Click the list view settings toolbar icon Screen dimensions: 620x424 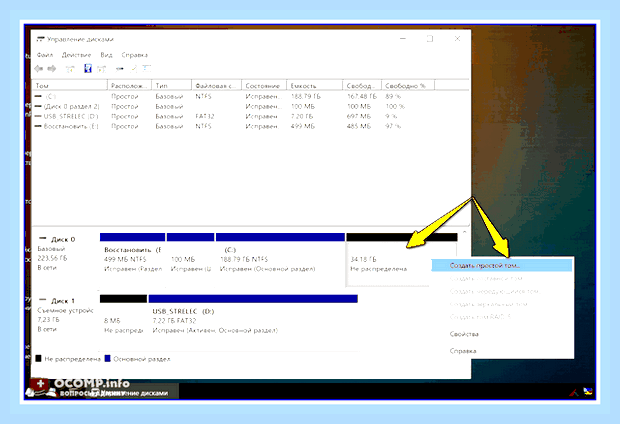(x=147, y=69)
